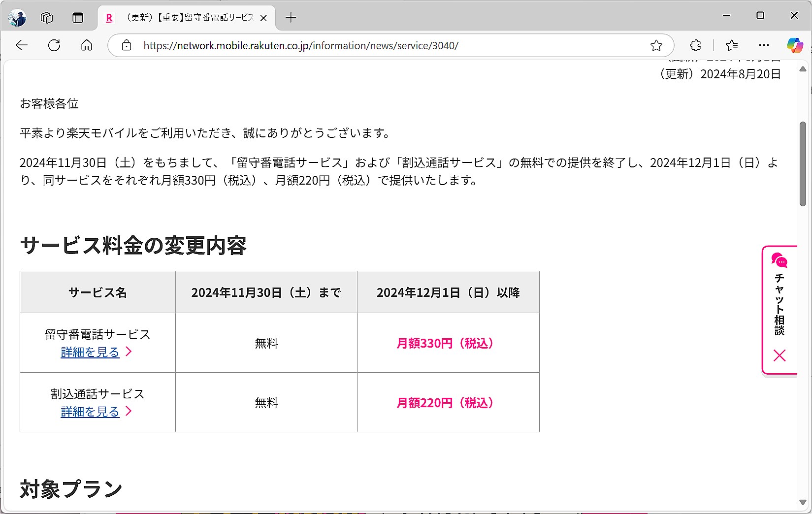812x514 pixels.
Task: Open Copilot in the browser sidebar
Action: pos(796,45)
